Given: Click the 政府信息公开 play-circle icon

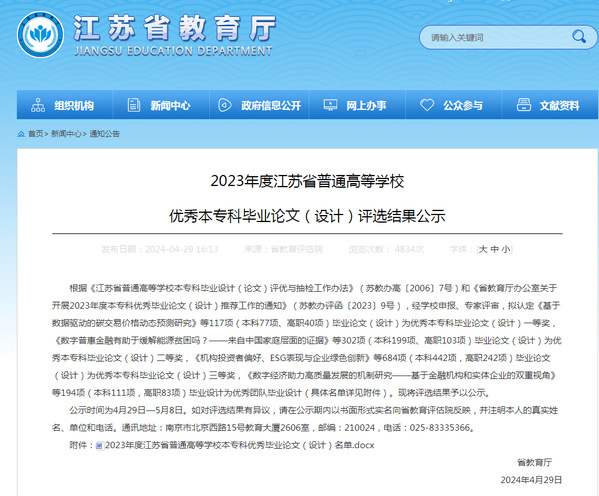Looking at the screenshot, I should coord(224,105).
